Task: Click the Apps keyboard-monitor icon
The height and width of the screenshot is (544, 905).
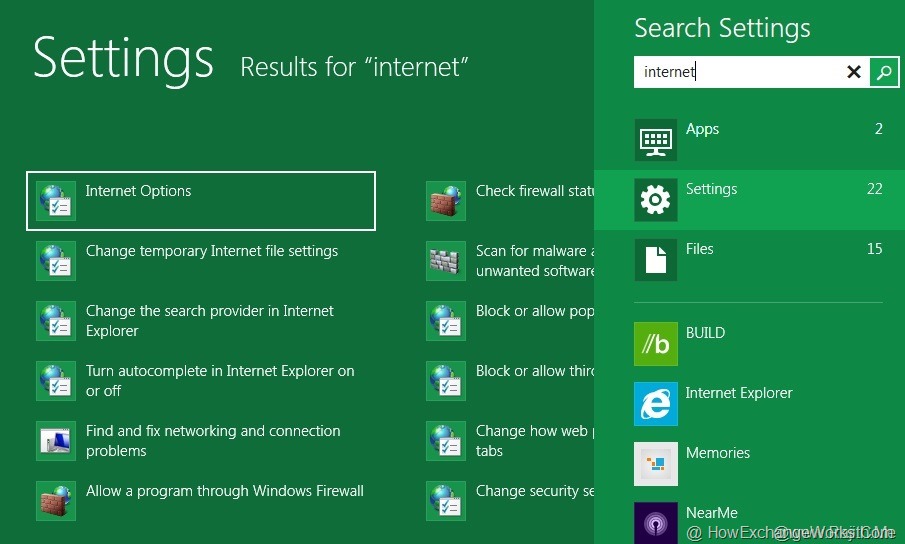Action: point(656,140)
